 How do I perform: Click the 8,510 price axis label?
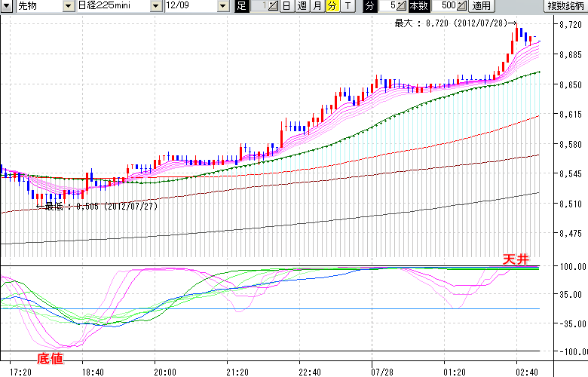(571, 204)
